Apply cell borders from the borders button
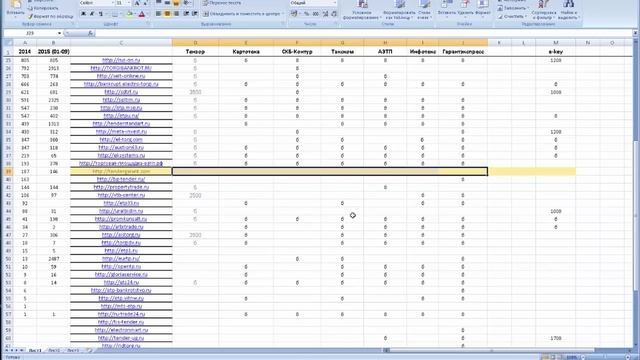This screenshot has height=360, width=640. (116, 14)
